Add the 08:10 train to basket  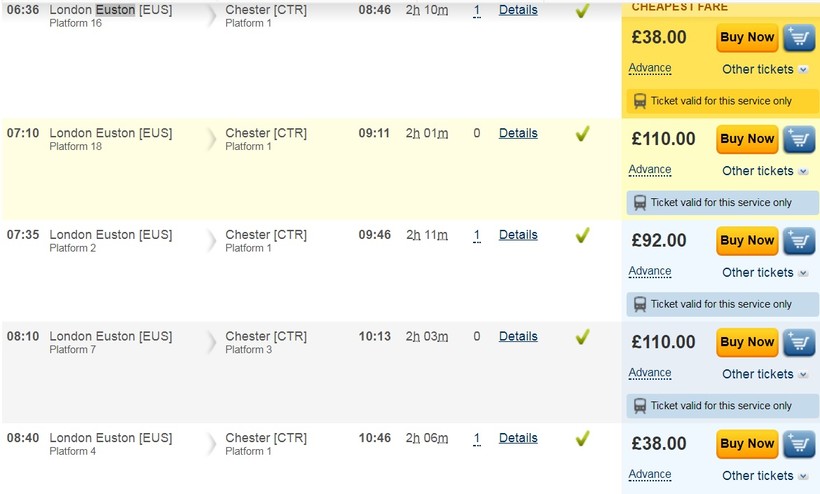pos(799,342)
